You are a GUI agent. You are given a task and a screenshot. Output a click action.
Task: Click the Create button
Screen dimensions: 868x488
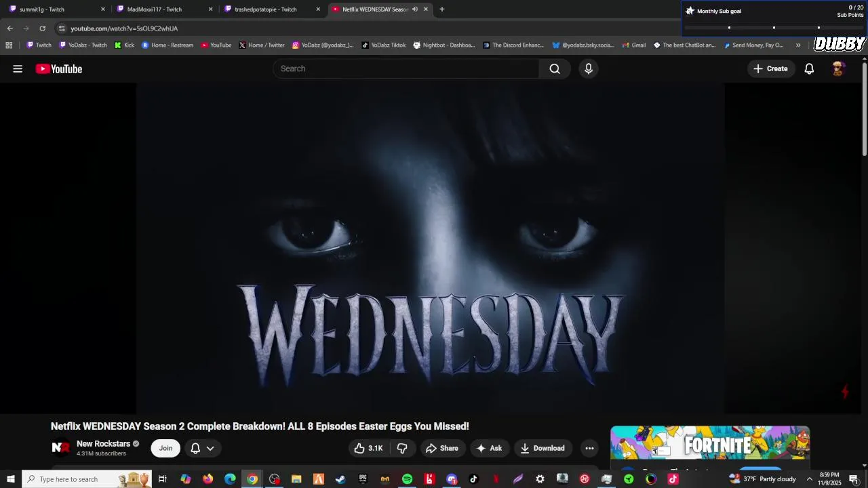770,68
